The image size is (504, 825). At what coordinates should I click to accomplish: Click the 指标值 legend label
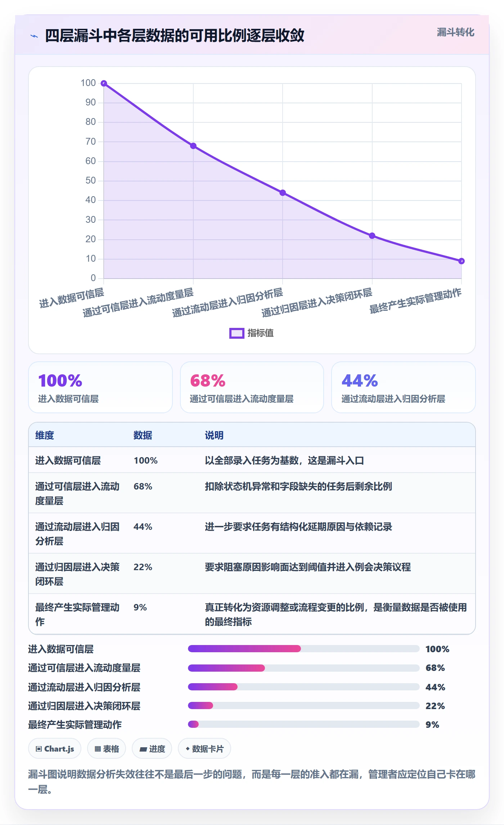pyautogui.click(x=261, y=333)
